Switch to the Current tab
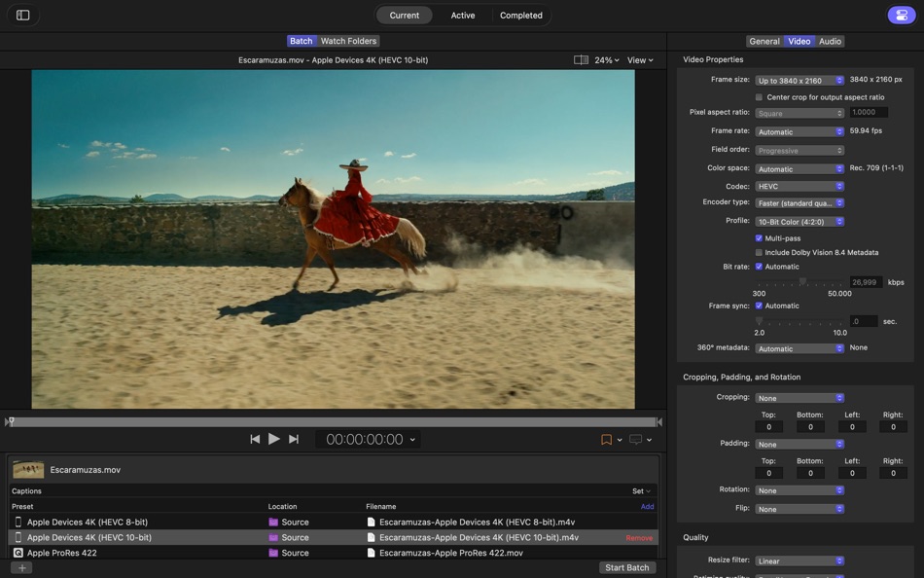Image resolution: width=924 pixels, height=578 pixels. (405, 16)
